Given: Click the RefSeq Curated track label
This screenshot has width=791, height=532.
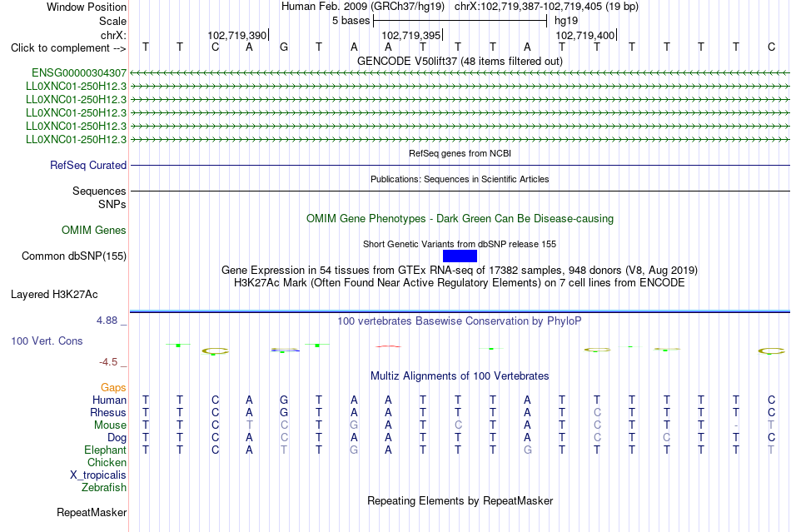Looking at the screenshot, I should point(88,166).
